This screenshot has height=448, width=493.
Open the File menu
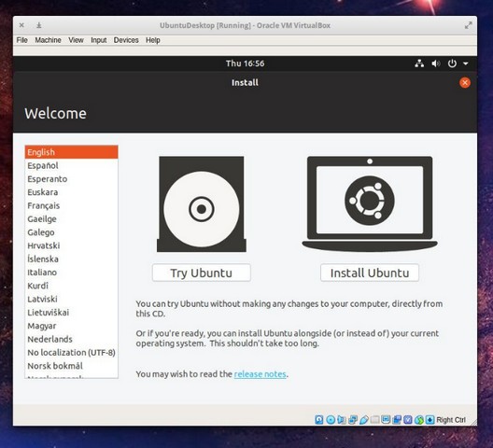tap(22, 40)
